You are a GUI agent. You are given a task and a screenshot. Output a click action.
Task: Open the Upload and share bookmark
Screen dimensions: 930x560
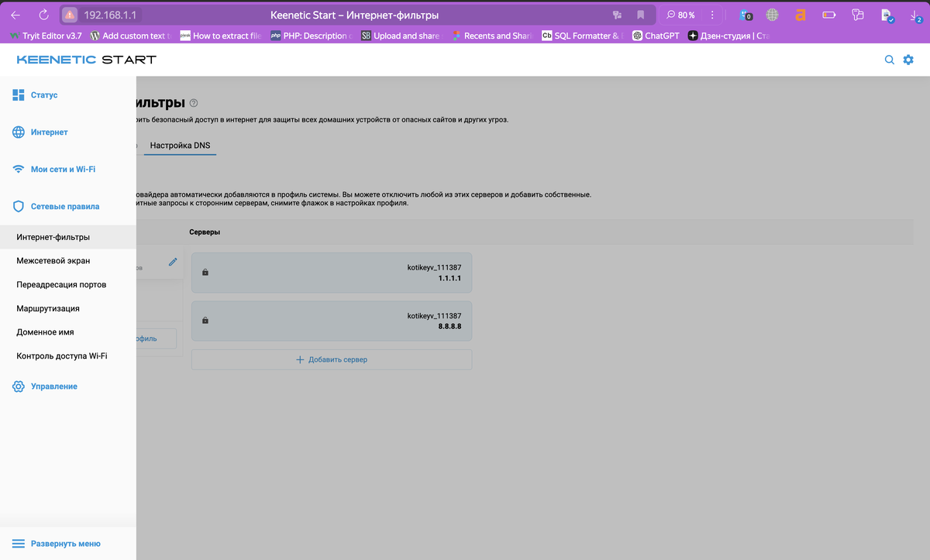401,36
